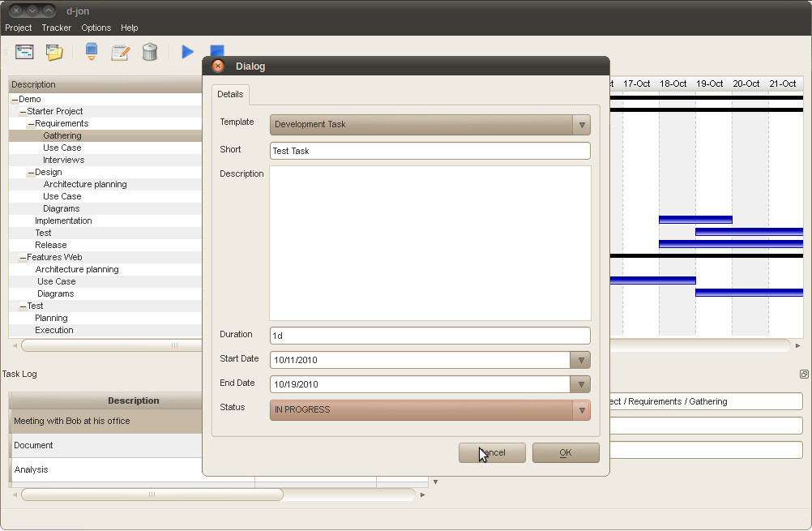Click the 20-Oct Gantt column header
Viewport: 812px width, 531px height.
pos(746,84)
